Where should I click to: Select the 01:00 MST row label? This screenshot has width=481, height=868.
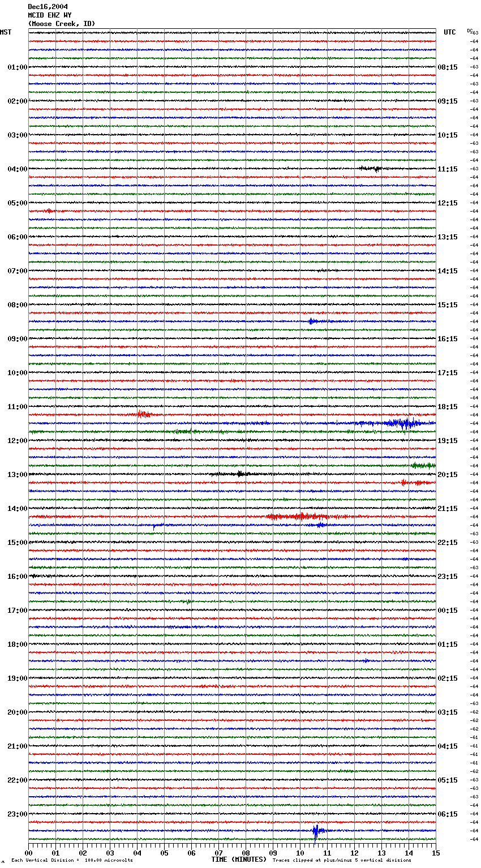pos(18,67)
